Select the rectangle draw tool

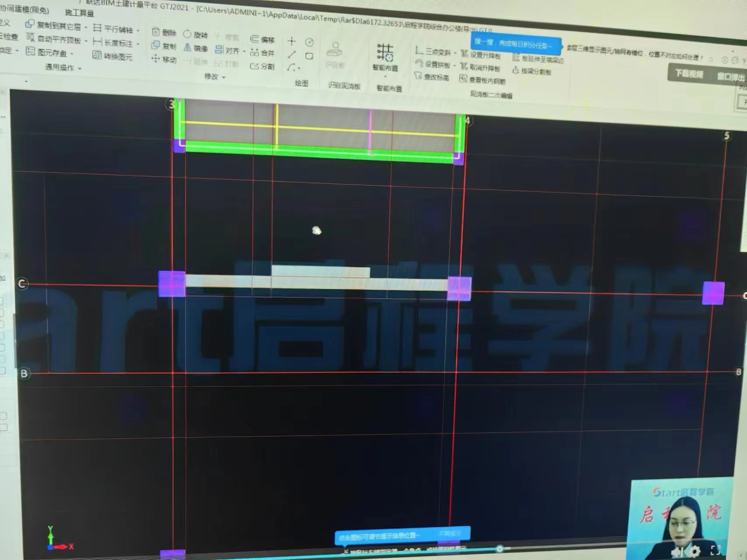tap(309, 56)
